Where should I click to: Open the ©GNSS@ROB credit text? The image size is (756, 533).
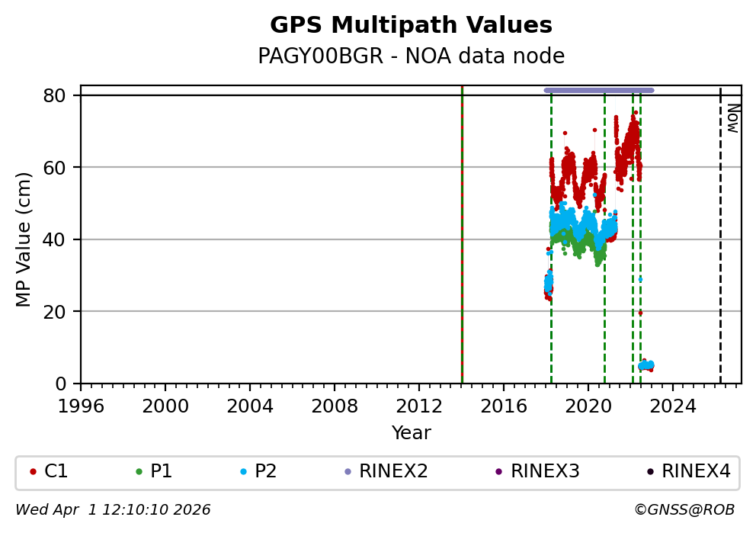(684, 509)
